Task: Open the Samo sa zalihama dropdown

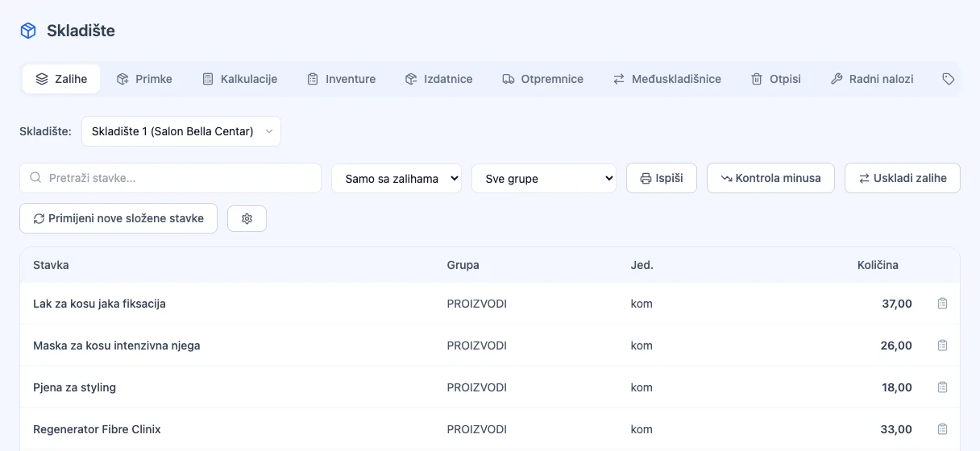Action: 397,178
